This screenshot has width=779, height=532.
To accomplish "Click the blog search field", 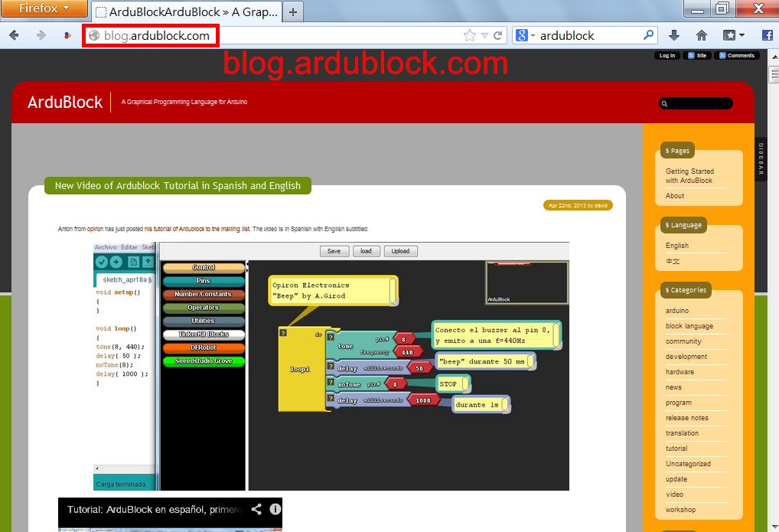I will (696, 103).
